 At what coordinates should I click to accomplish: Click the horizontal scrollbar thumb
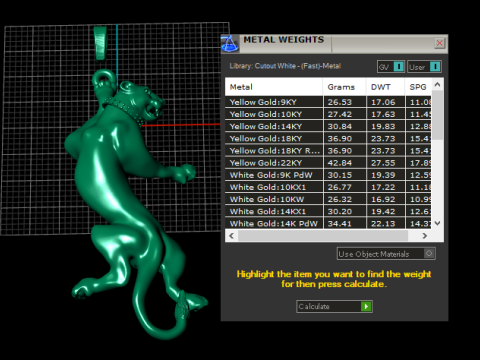tap(323, 236)
